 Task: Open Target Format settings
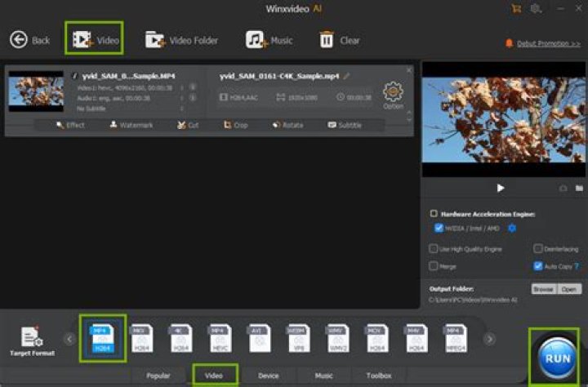click(32, 341)
